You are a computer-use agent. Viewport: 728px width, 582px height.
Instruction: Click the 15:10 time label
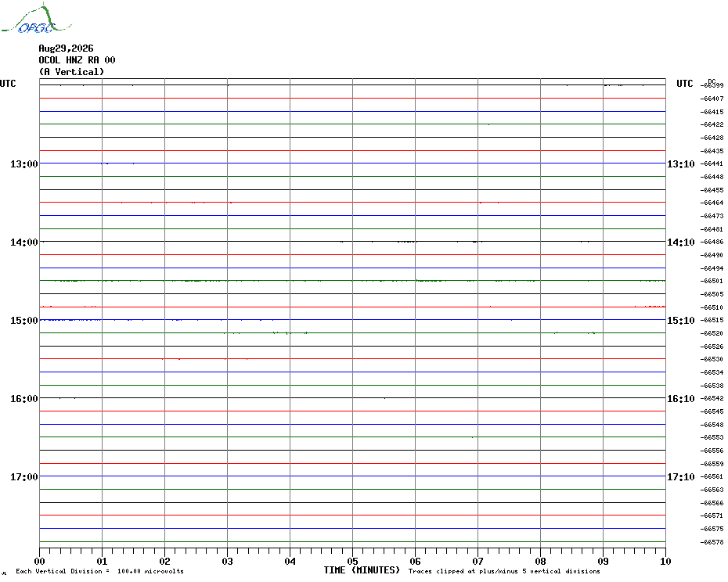pyautogui.click(x=681, y=321)
